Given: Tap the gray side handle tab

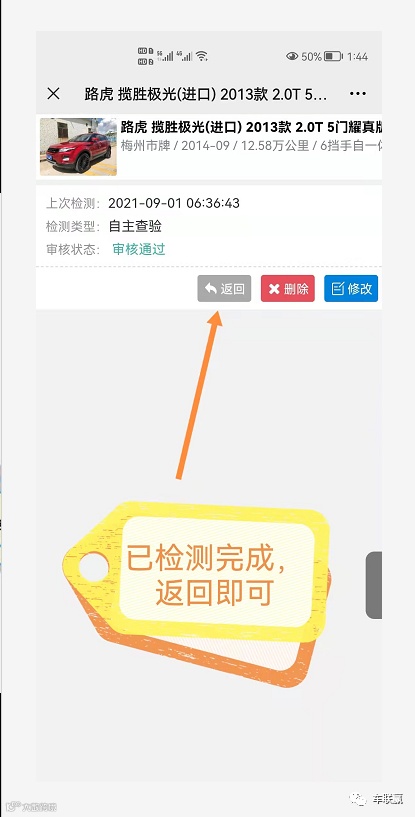Looking at the screenshot, I should [x=374, y=586].
